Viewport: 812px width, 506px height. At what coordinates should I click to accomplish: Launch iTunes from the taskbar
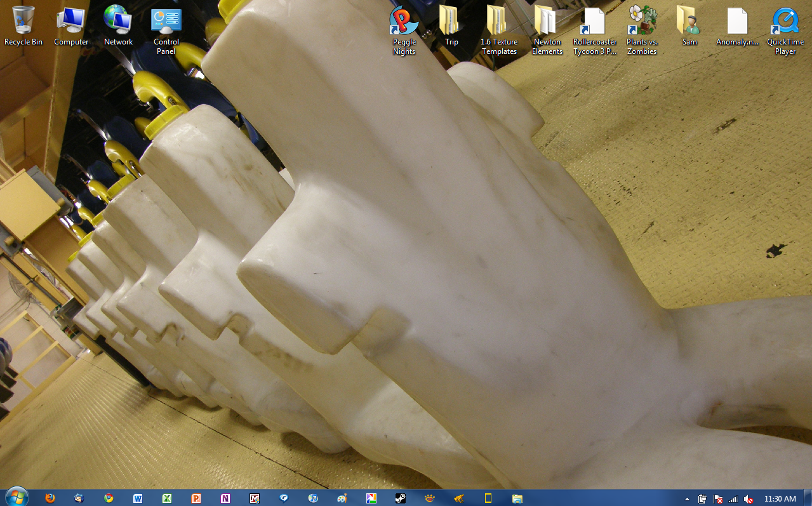313,498
